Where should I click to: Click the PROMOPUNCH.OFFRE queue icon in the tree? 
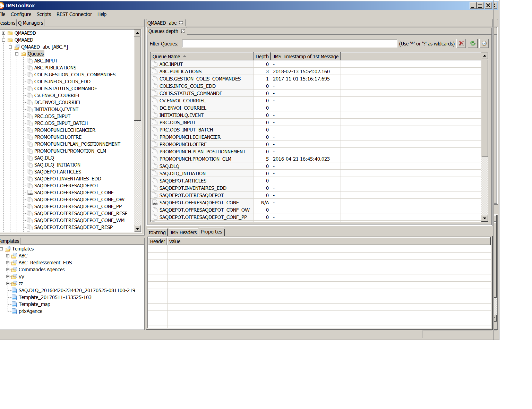point(30,137)
